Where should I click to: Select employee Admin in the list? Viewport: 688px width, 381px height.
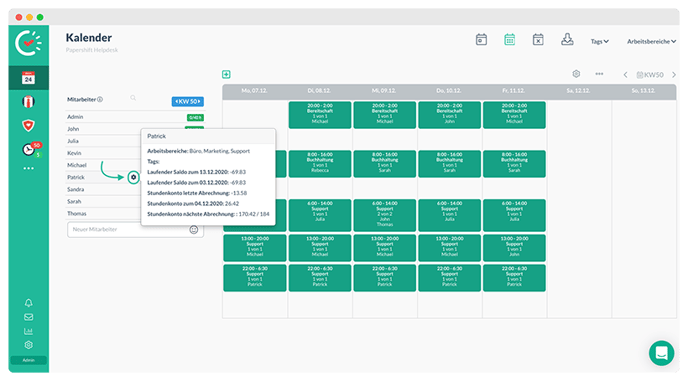[75, 117]
